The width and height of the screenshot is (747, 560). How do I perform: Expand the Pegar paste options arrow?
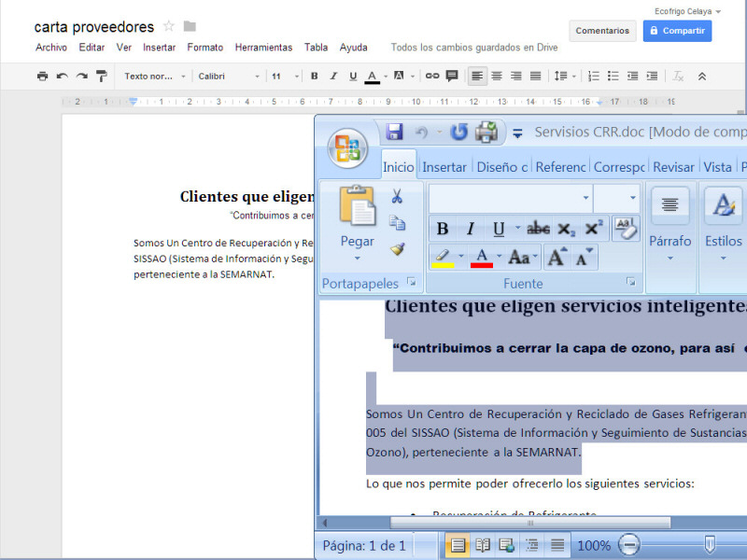point(358,259)
